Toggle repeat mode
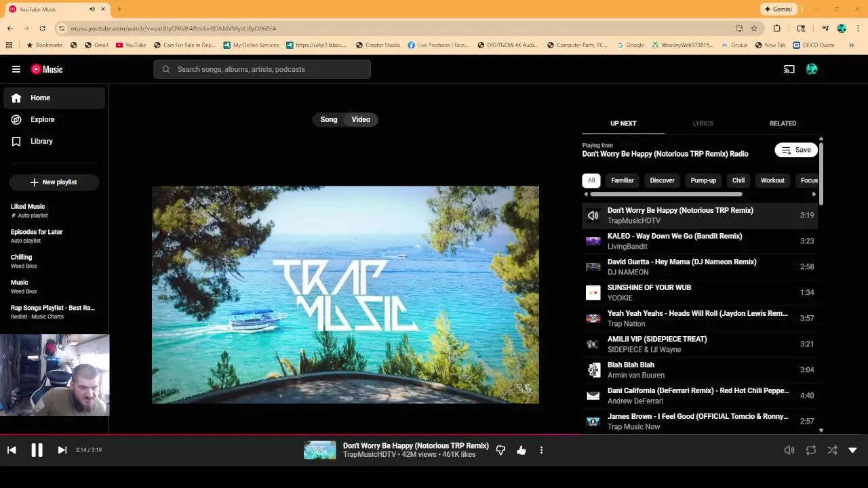Image resolution: width=868 pixels, height=488 pixels. click(x=810, y=450)
